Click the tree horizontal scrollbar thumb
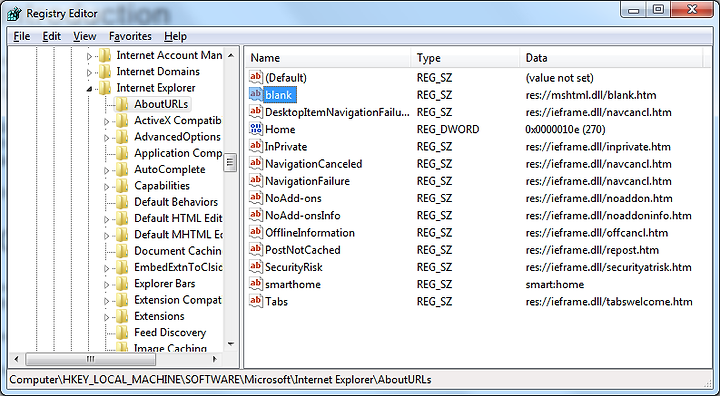Image resolution: width=720 pixels, height=396 pixels. pos(90,359)
